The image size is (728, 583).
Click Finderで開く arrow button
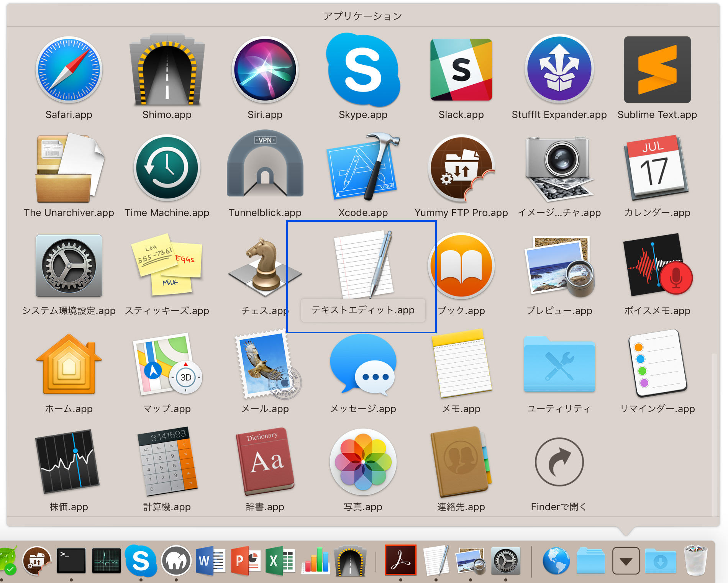point(559,462)
